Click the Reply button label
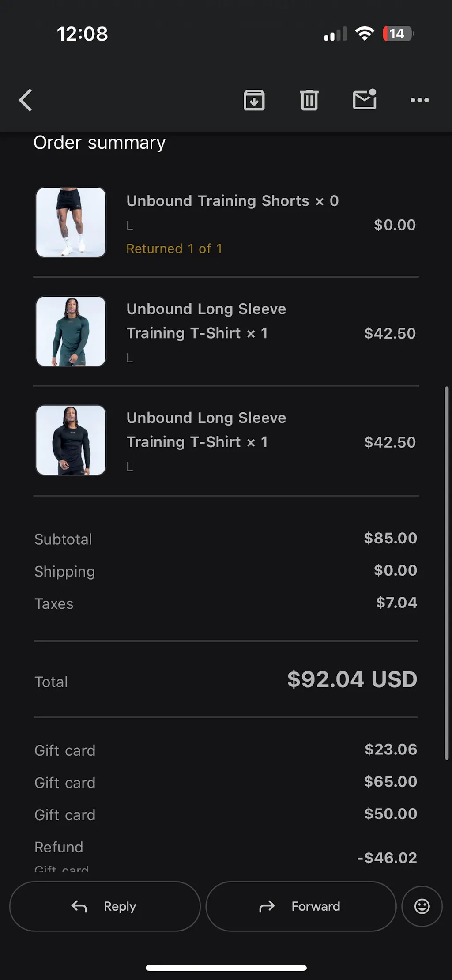Viewport: 452px width, 980px height. 120,907
